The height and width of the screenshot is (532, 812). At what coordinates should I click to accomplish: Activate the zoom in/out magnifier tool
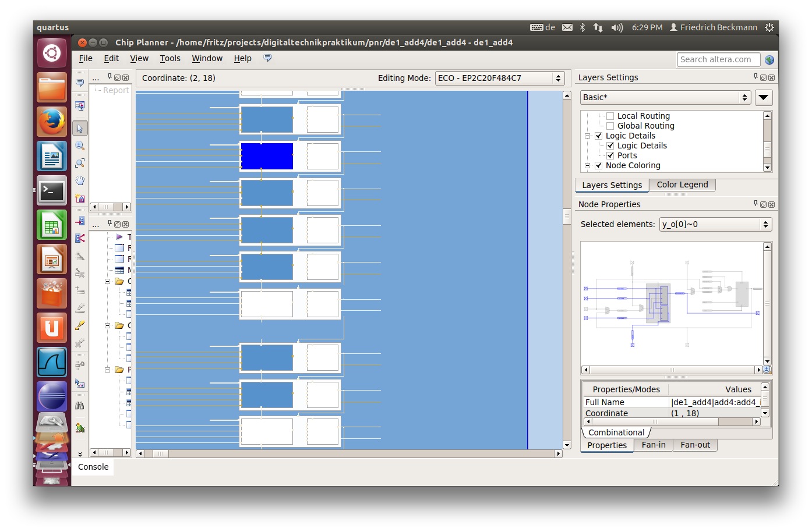(80, 146)
